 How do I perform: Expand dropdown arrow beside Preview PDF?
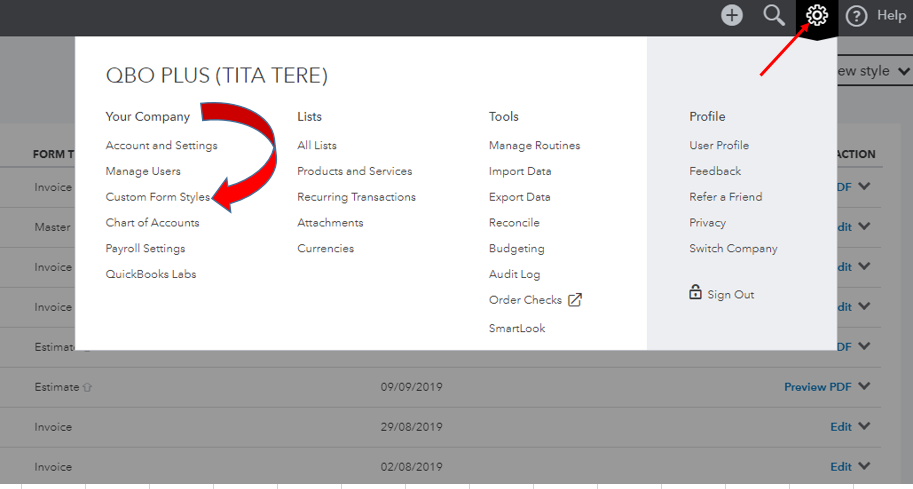point(865,386)
